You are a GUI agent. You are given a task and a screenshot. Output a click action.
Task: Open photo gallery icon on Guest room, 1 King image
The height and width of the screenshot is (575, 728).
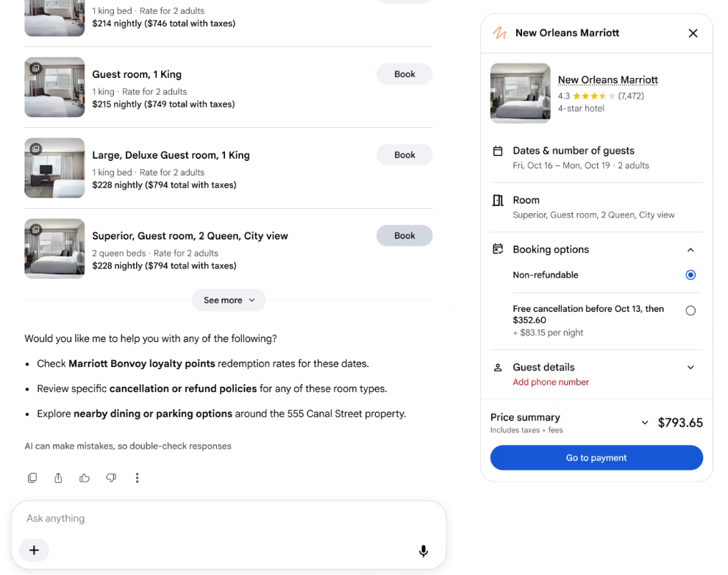click(36, 68)
